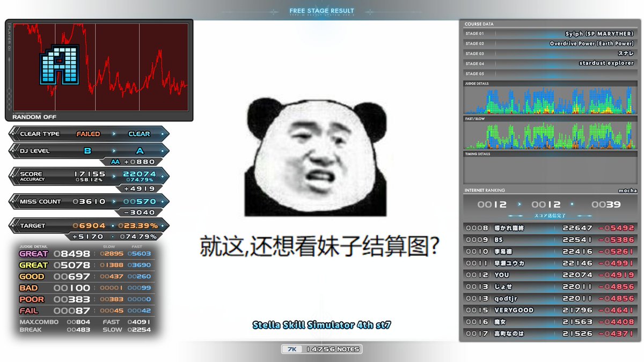This screenshot has height=362, width=644.
Task: Click the gauge transition graph
Action: pos(100,67)
